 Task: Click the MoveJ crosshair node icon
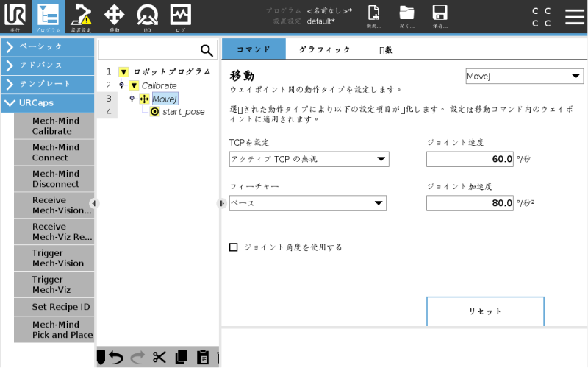[144, 99]
